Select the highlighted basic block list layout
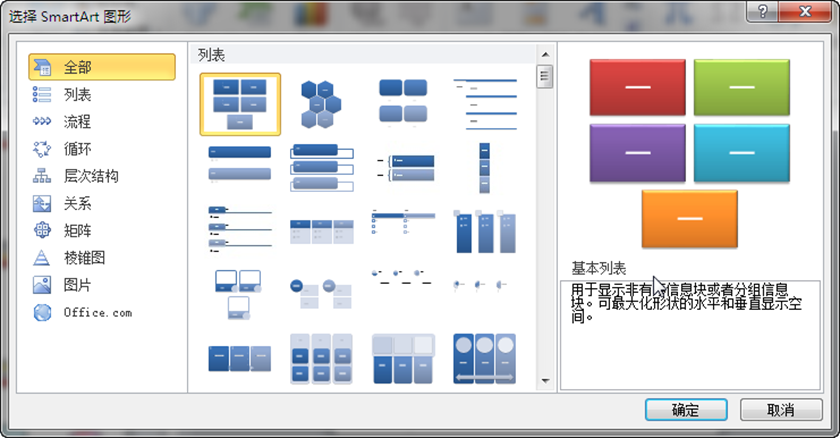840x438 pixels. tap(240, 104)
